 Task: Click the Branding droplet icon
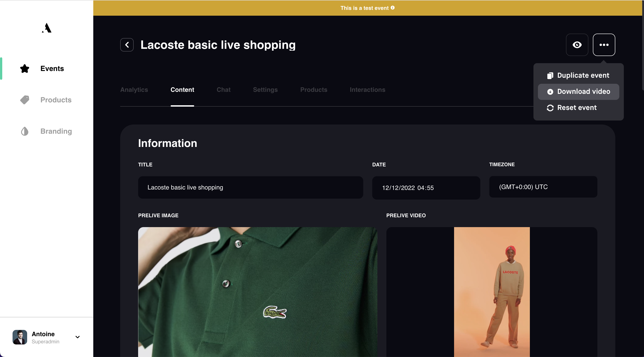pos(25,131)
